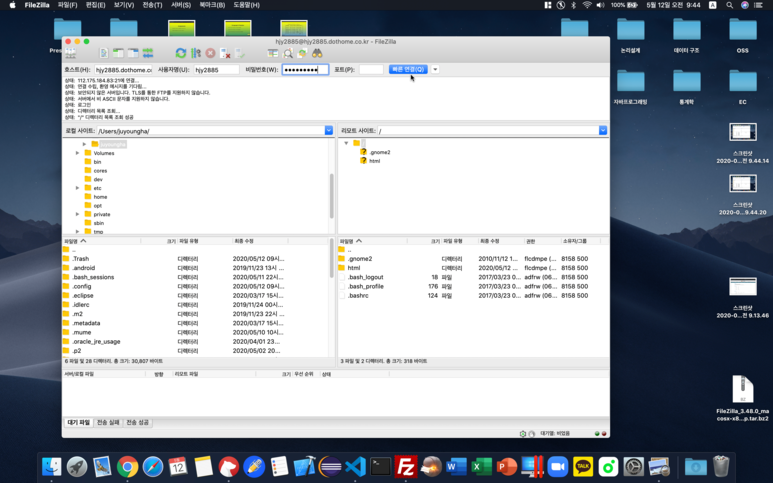The width and height of the screenshot is (773, 483).
Task: Click the 빠른 연결(Q) quickconnect button
Action: coord(408,69)
